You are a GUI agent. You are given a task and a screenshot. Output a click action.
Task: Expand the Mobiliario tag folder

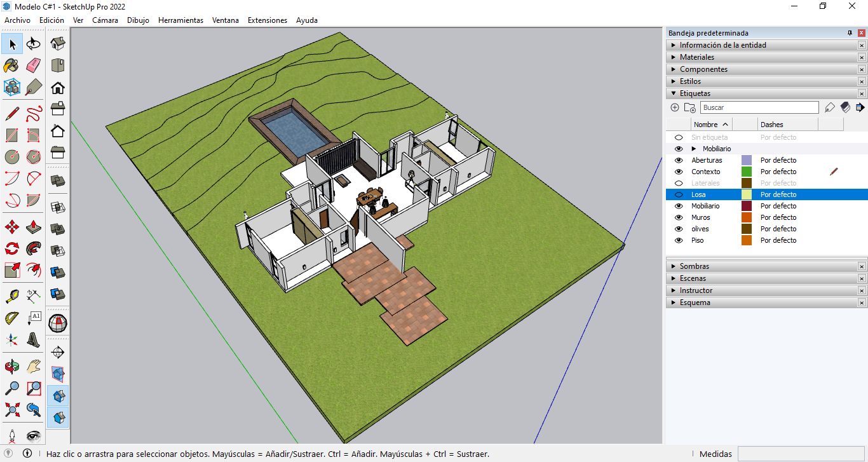tap(694, 149)
